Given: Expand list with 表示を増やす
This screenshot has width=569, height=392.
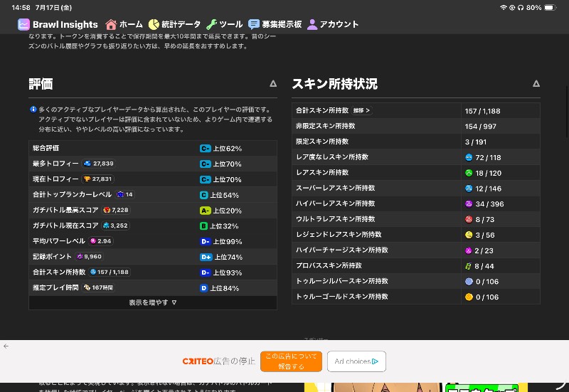Looking at the screenshot, I should tap(153, 302).
